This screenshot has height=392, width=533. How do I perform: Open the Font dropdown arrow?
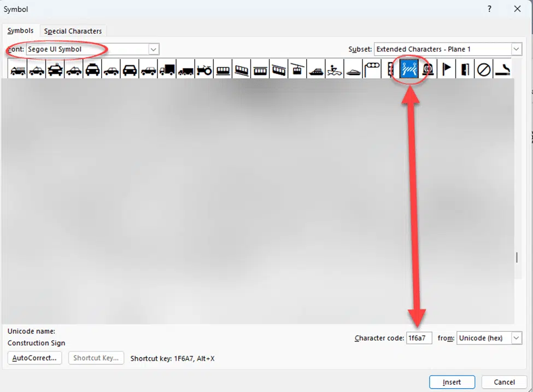tap(154, 49)
